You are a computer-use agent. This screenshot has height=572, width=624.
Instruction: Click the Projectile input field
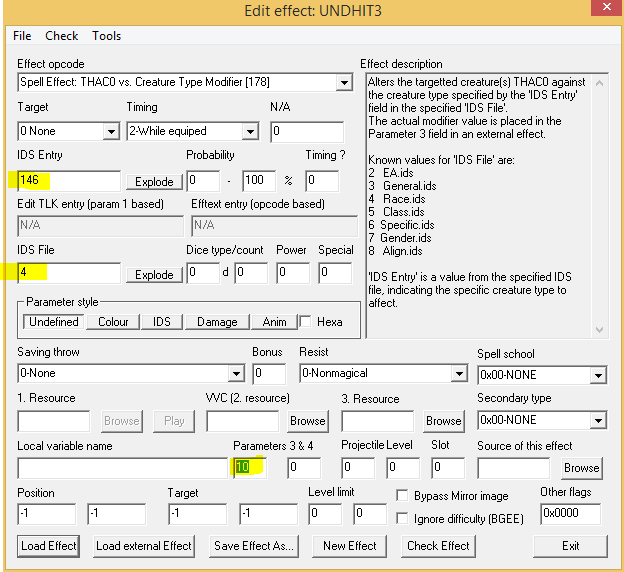pyautogui.click(x=358, y=468)
